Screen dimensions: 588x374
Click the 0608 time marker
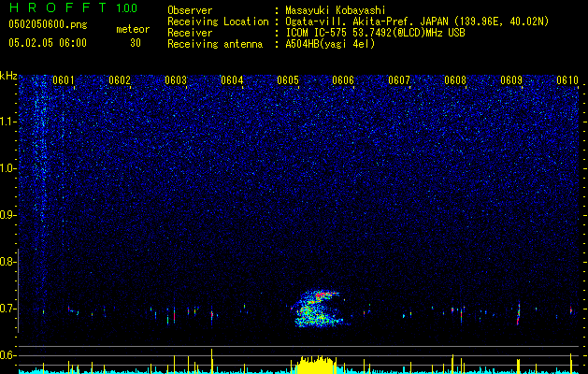(x=455, y=80)
